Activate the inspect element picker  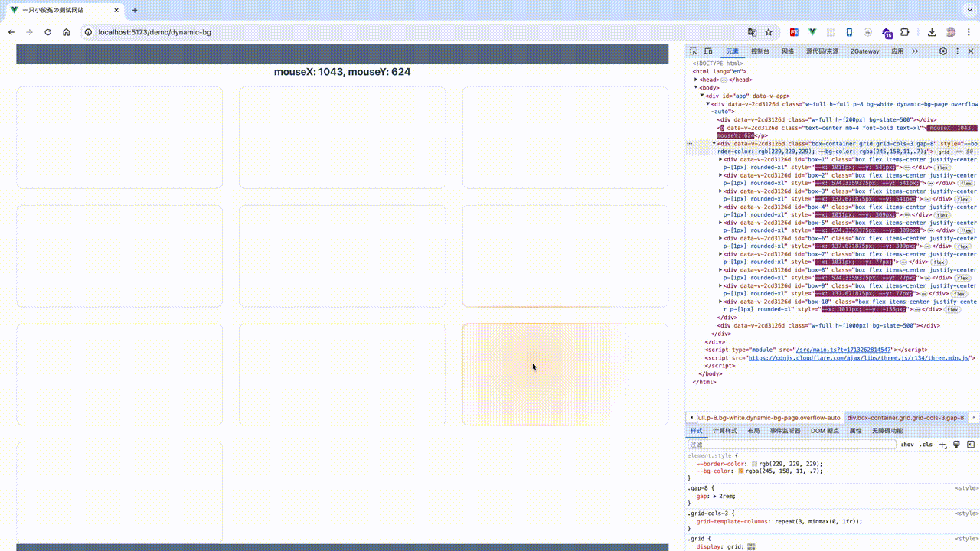[x=694, y=51]
